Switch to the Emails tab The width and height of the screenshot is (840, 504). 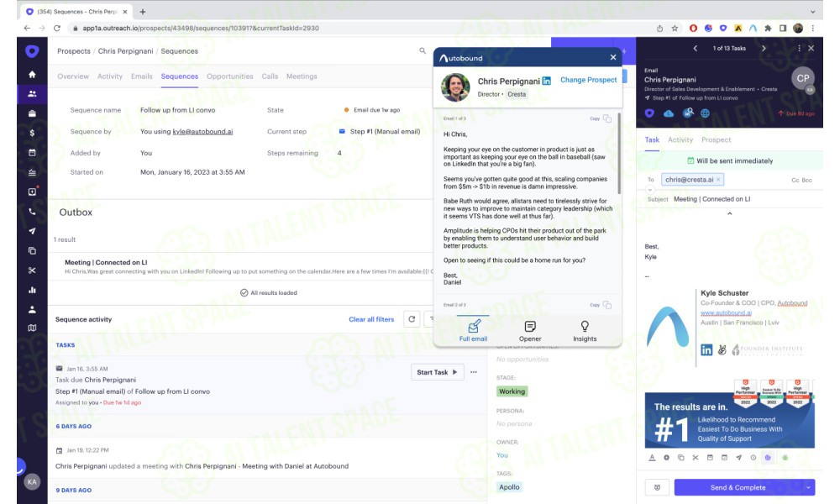point(142,76)
